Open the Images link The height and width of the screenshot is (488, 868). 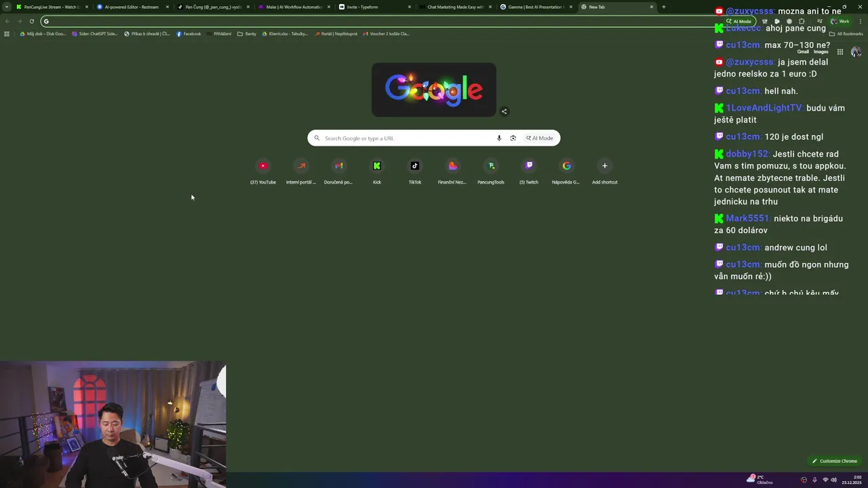[x=821, y=52]
